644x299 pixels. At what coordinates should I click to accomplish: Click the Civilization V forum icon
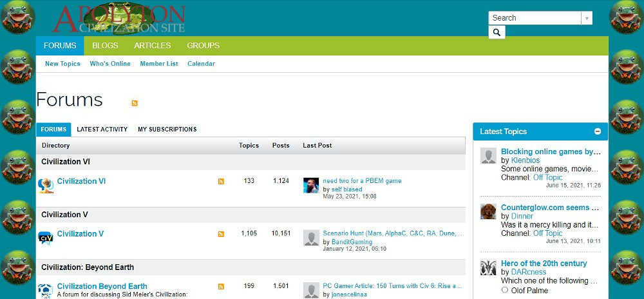point(46,238)
